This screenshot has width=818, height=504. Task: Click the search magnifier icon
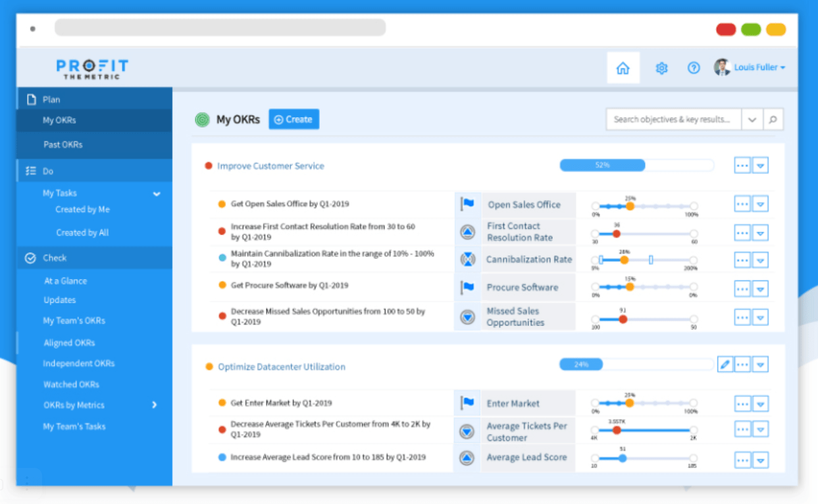tap(773, 120)
